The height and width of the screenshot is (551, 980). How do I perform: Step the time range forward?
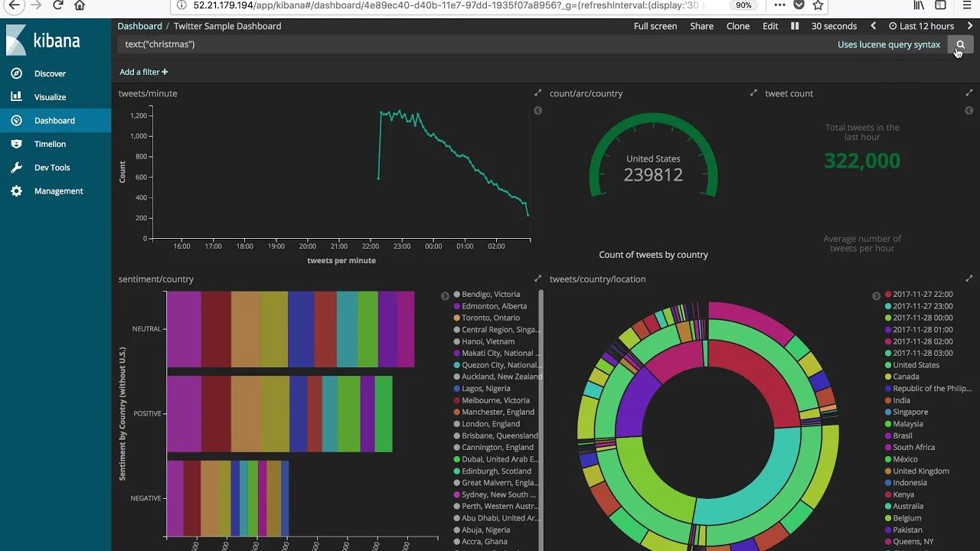[x=970, y=26]
